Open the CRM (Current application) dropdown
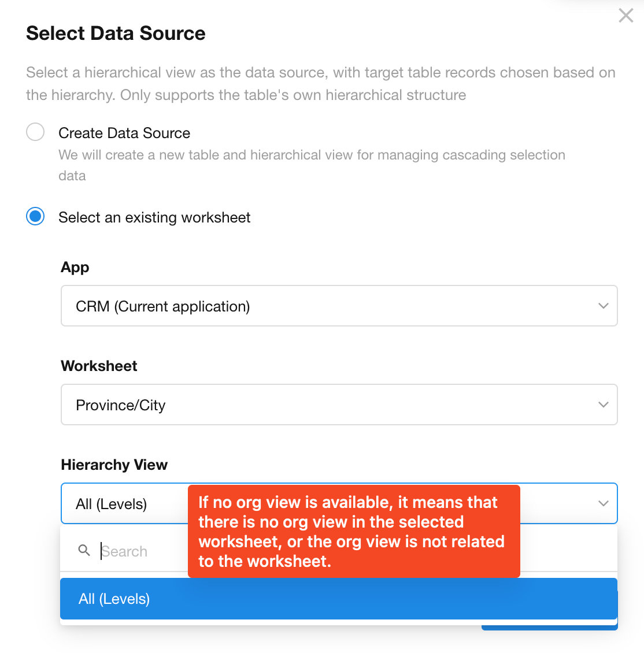The image size is (644, 653). (339, 306)
